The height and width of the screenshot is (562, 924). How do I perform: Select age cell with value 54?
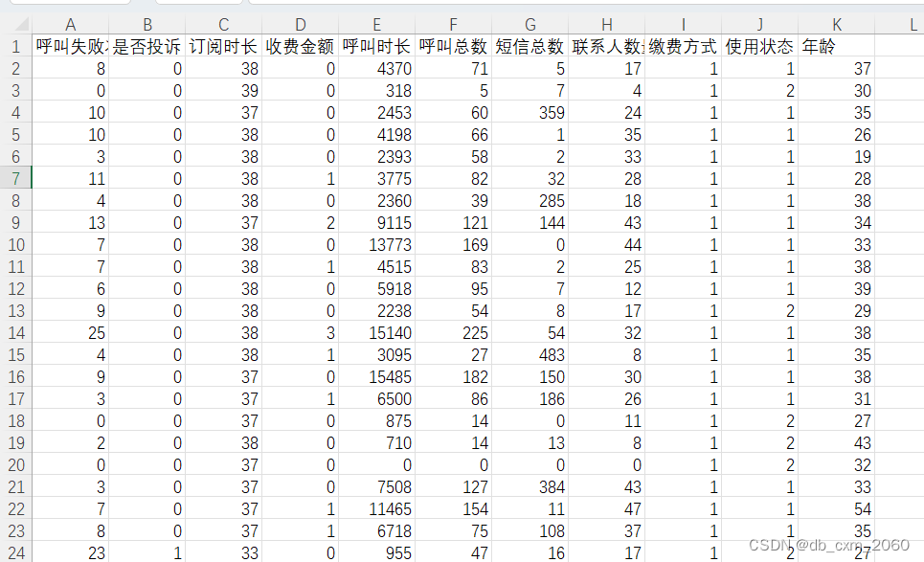pyautogui.click(x=836, y=509)
